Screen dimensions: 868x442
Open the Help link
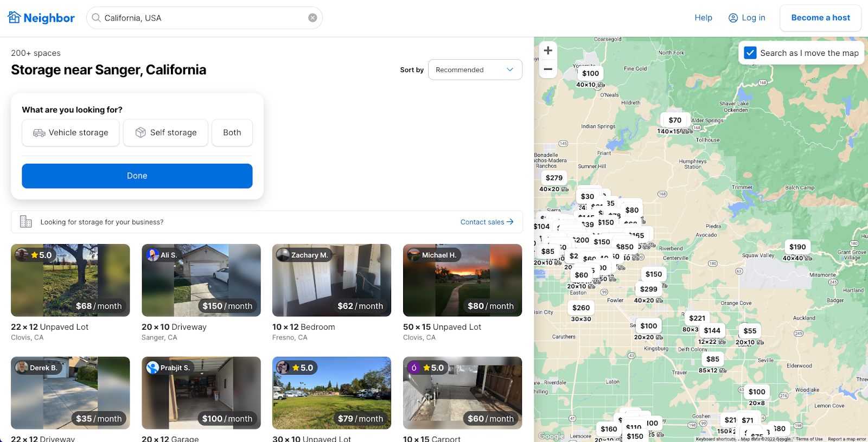[703, 18]
